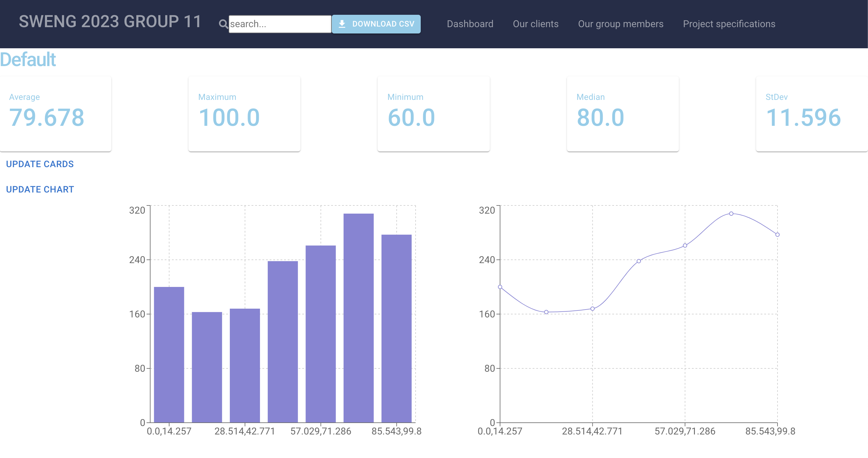Click the SWENG 2023 GROUP 11 title

tap(110, 21)
